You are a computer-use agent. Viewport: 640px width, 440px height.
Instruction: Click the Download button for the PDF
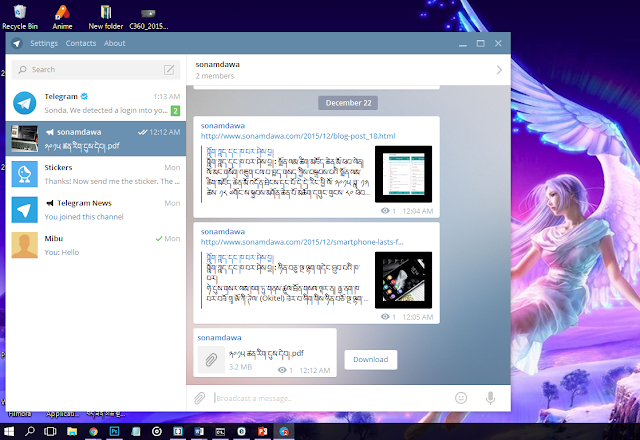point(371,360)
